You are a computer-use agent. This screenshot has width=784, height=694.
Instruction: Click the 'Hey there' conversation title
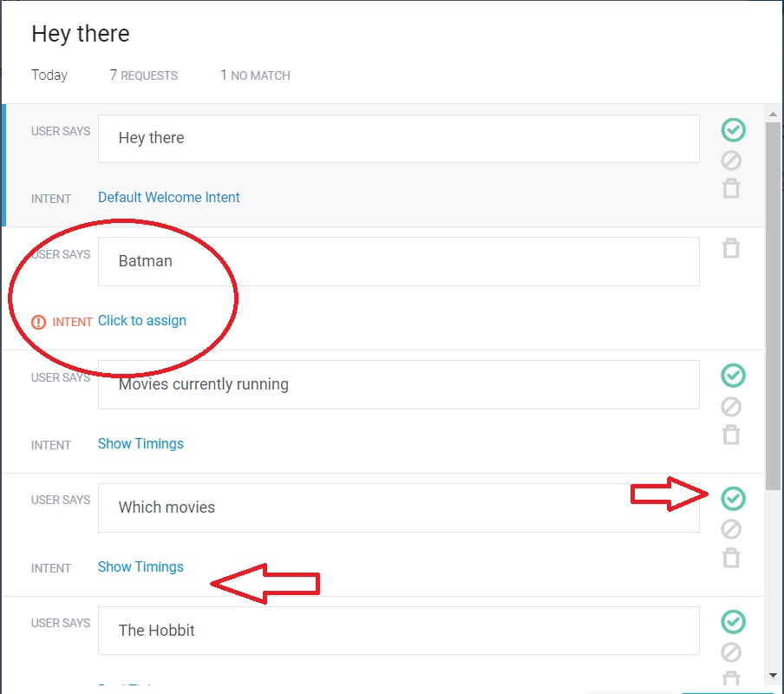coord(80,34)
